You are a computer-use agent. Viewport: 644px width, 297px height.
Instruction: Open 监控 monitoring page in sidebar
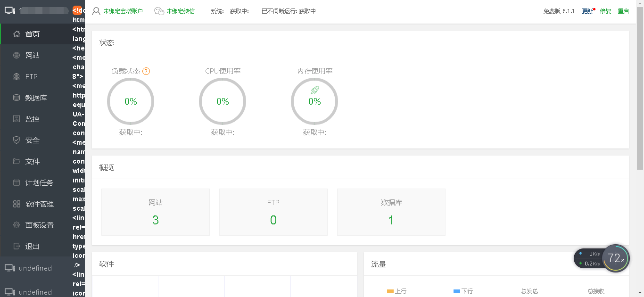pyautogui.click(x=35, y=119)
